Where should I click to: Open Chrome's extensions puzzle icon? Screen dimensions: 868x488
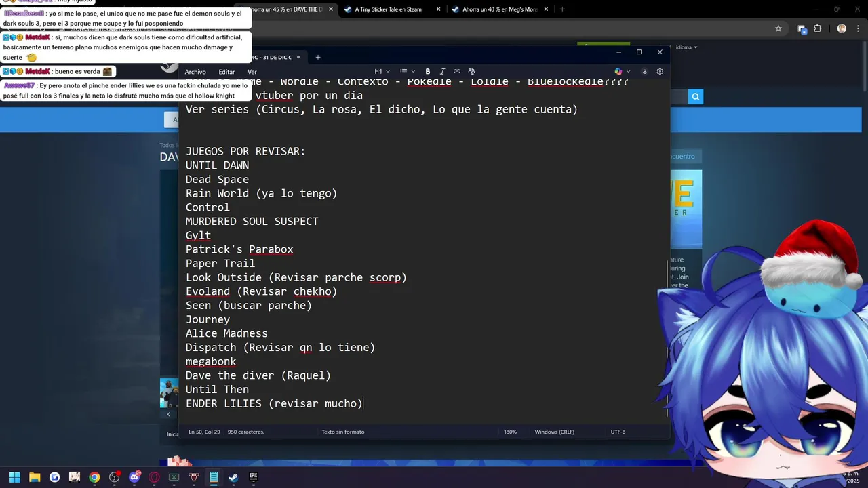(817, 28)
